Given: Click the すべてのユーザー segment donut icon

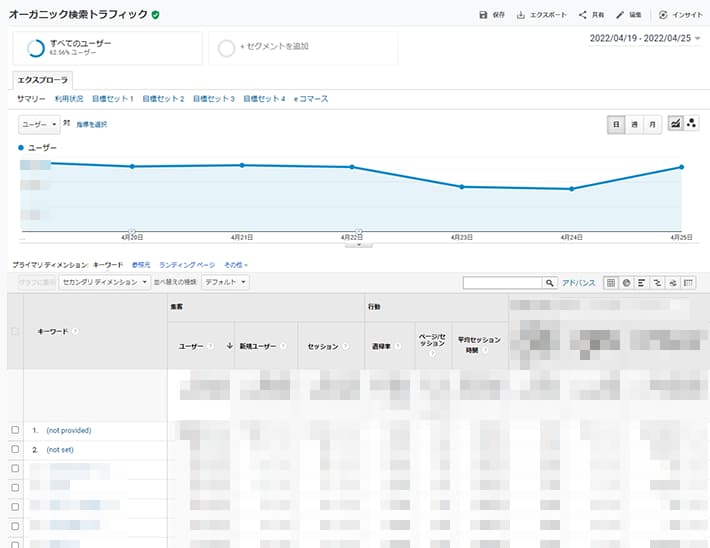Looking at the screenshot, I should point(36,48).
